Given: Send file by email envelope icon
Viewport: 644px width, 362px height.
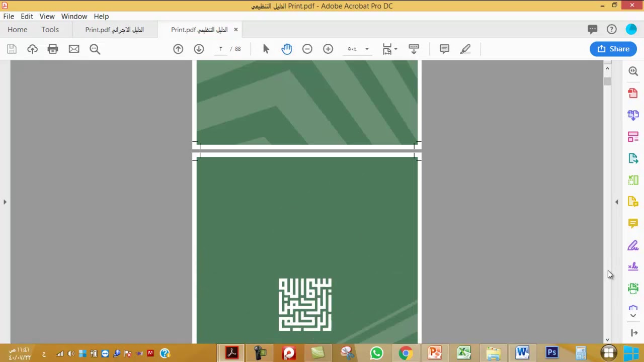Looking at the screenshot, I should coord(74,49).
